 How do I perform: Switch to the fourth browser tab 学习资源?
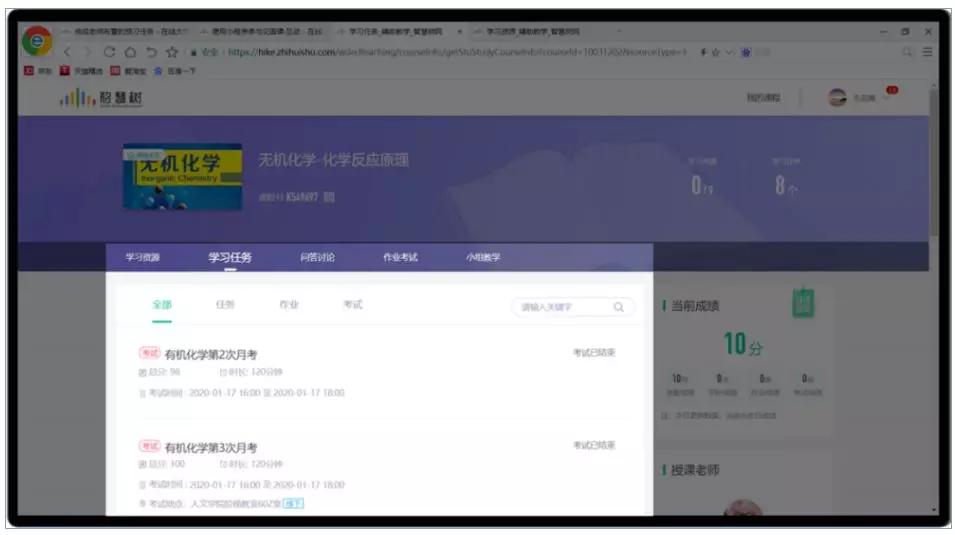point(534,32)
